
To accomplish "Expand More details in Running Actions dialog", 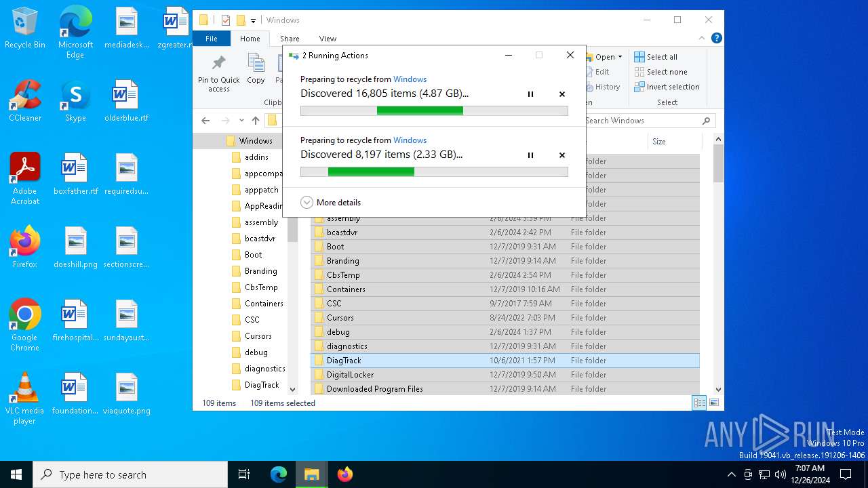I will click(x=331, y=203).
